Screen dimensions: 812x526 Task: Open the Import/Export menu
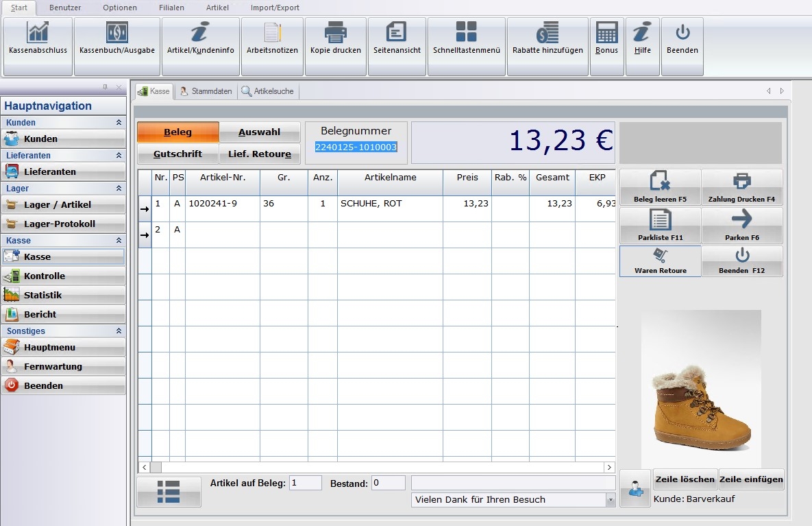click(x=275, y=8)
